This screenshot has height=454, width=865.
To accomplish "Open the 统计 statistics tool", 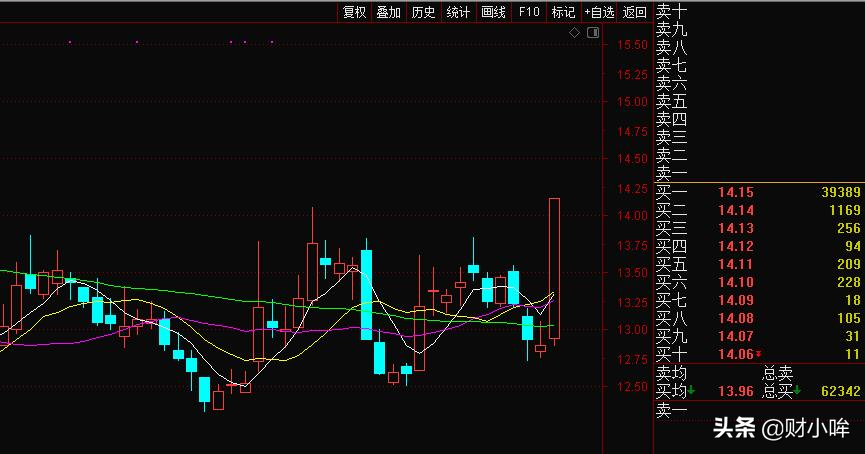I will pos(458,12).
